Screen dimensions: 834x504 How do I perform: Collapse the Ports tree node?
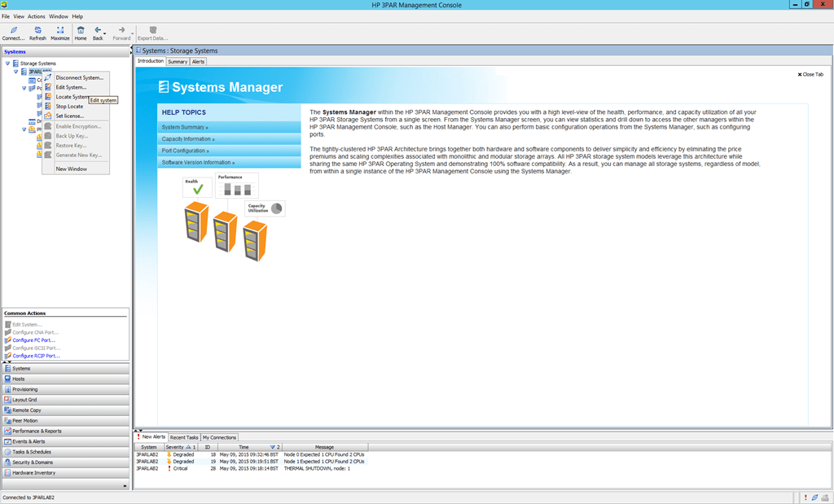pos(24,88)
